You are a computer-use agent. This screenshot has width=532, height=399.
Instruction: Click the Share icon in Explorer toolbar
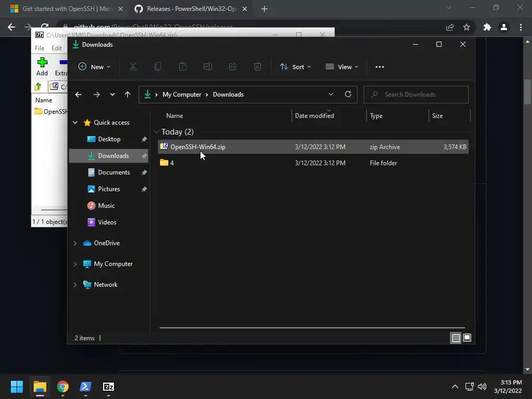233,67
